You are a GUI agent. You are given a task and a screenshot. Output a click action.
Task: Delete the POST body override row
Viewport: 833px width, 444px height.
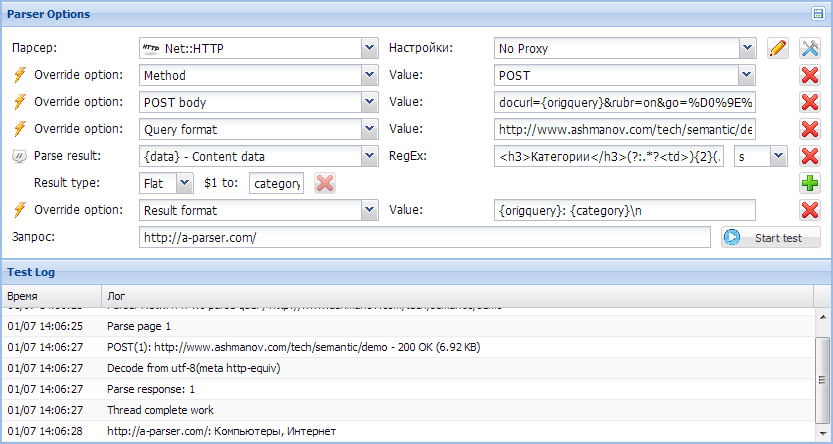pos(810,102)
